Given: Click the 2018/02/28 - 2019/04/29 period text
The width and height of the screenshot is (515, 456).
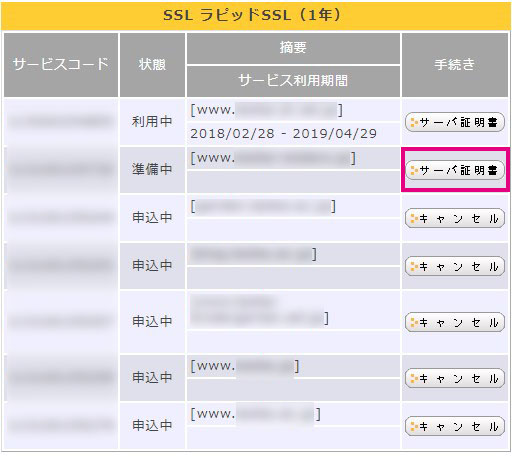Looking at the screenshot, I should pyautogui.click(x=283, y=134).
